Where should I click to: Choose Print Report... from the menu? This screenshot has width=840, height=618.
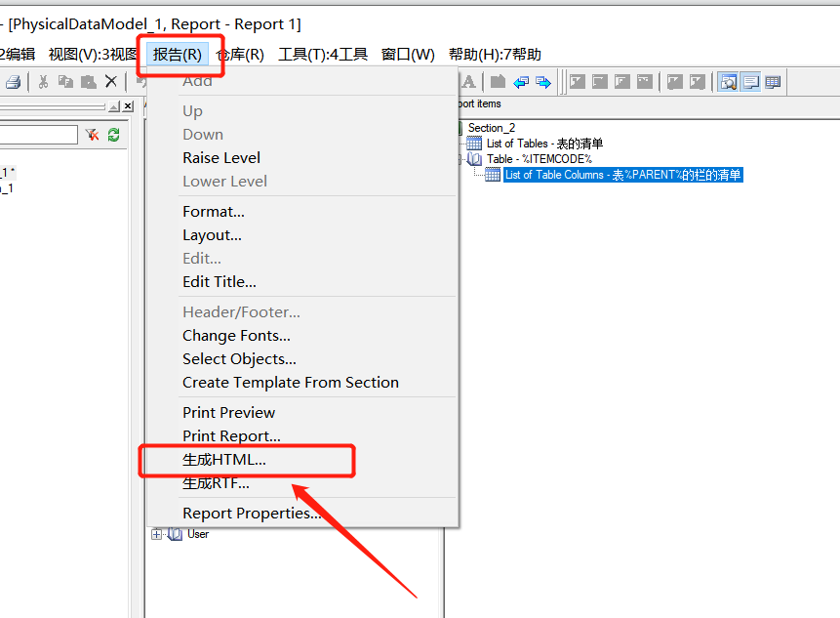point(302,435)
